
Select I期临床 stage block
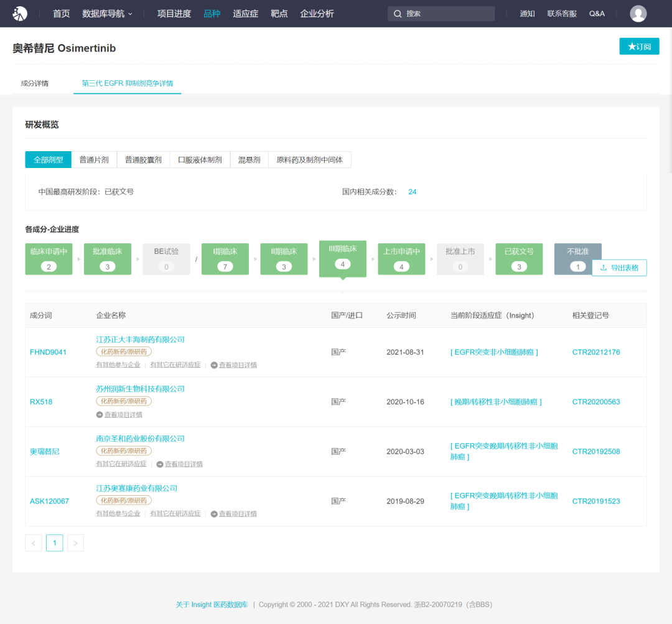click(225, 259)
